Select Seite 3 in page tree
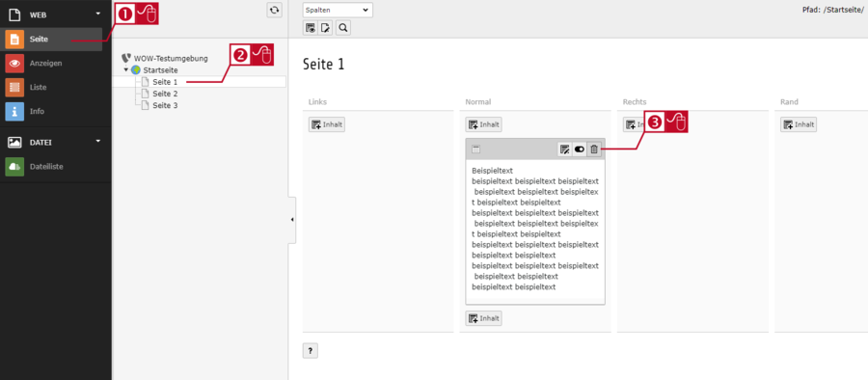This screenshot has width=868, height=380. (x=165, y=105)
